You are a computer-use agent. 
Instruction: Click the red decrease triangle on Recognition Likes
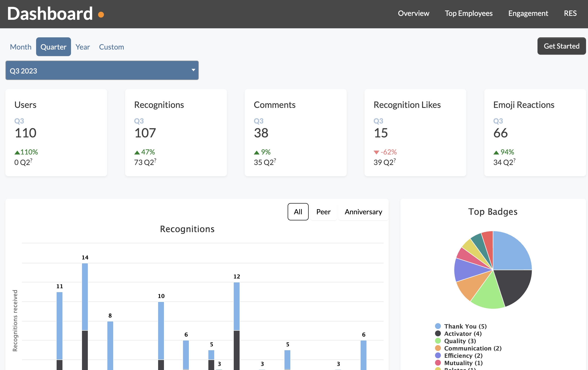pos(377,152)
